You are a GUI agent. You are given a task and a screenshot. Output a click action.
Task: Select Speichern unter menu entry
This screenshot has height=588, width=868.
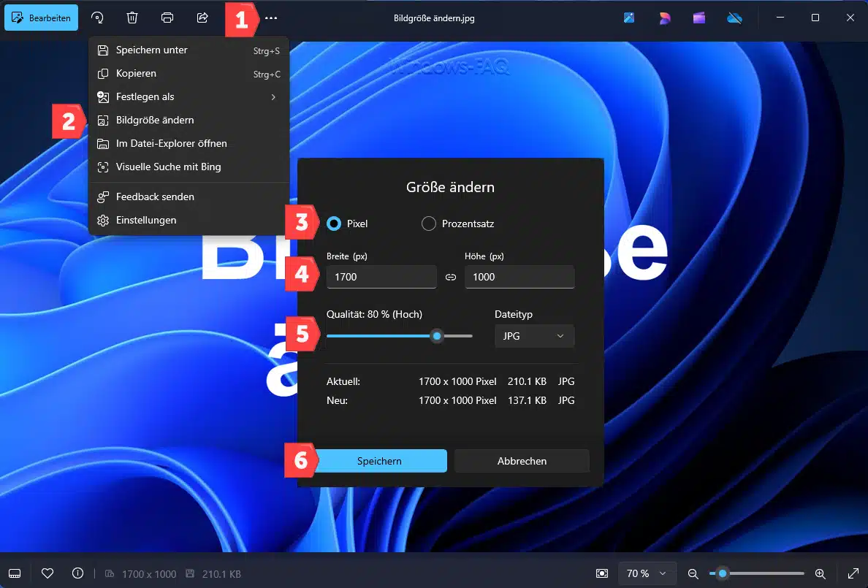coord(152,50)
